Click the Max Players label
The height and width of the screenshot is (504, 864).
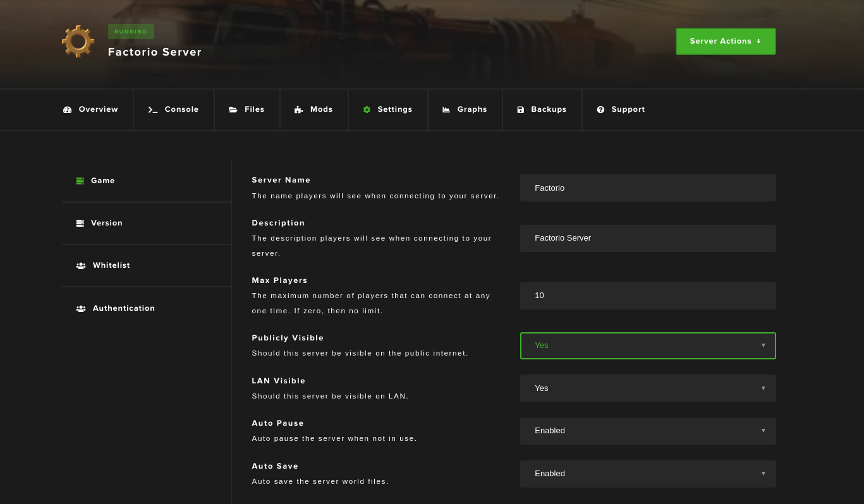(x=279, y=280)
